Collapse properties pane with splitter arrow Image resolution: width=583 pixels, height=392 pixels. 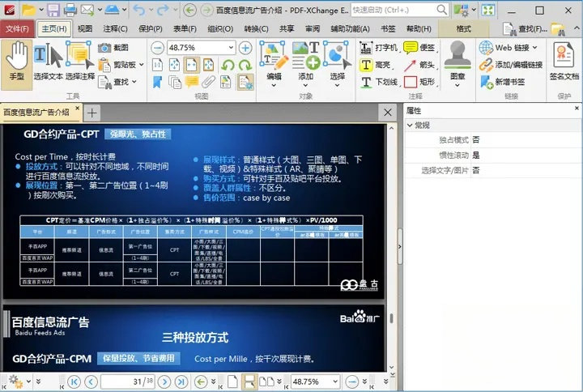coord(400,246)
